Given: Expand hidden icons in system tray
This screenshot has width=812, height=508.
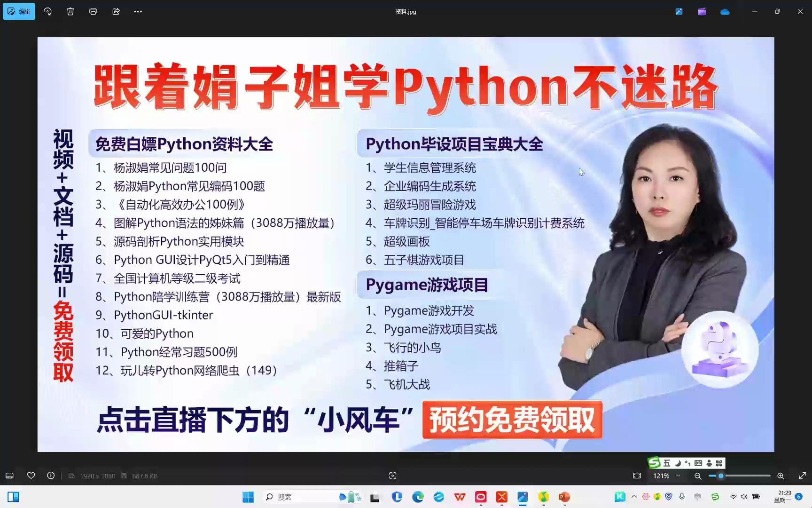Looking at the screenshot, I should [634, 496].
